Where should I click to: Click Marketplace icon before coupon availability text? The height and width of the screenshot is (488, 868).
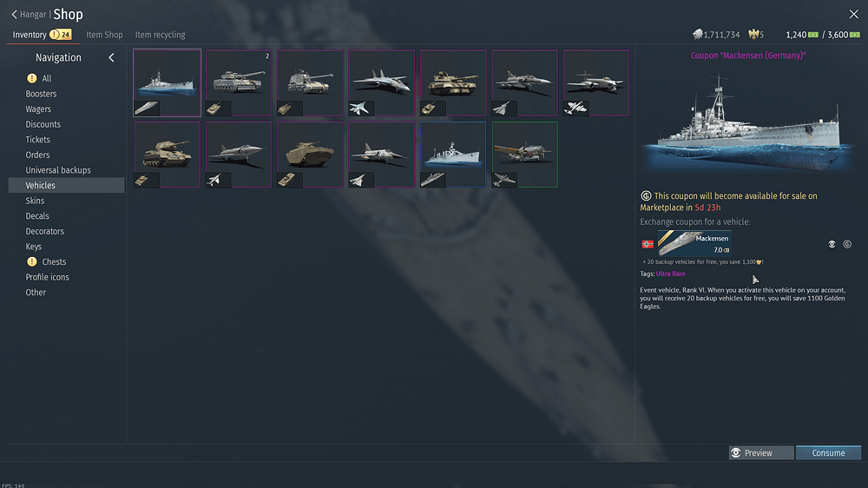646,195
